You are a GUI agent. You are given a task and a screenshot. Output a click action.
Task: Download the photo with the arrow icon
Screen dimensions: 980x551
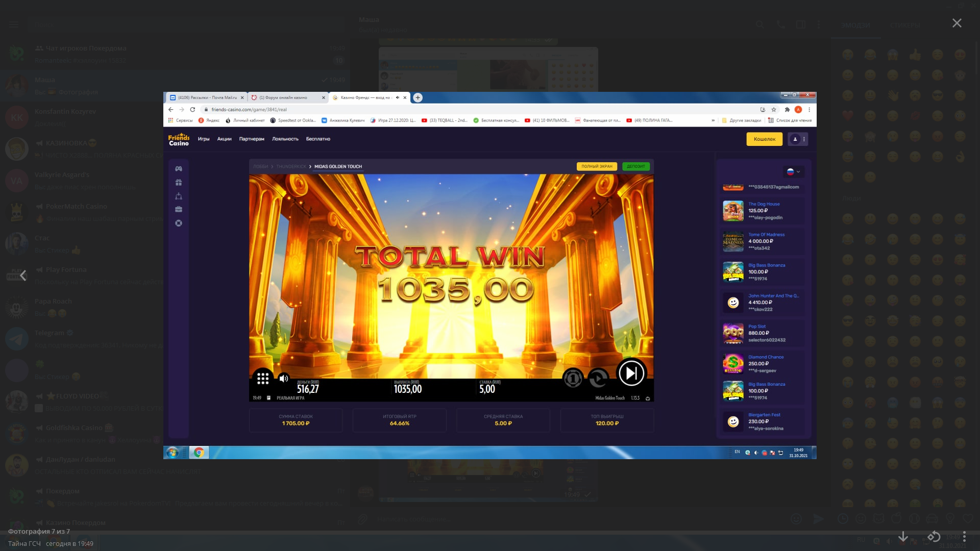[903, 536]
